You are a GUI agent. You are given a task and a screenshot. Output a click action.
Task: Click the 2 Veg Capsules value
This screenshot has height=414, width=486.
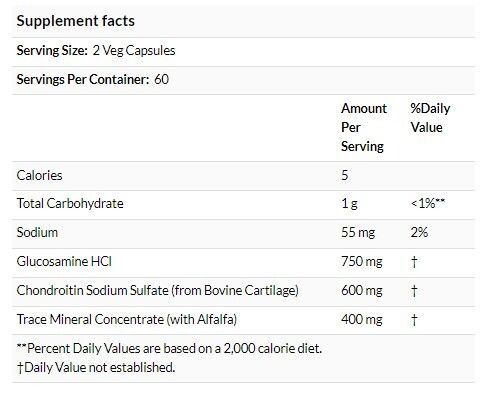134,50
